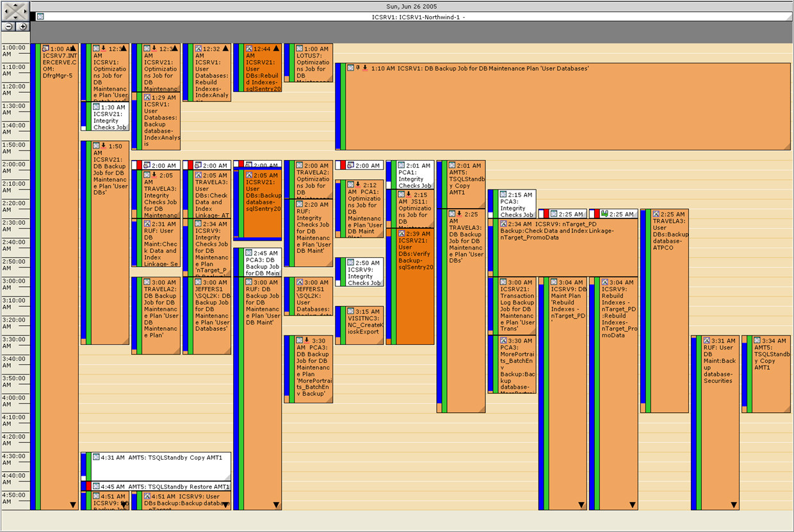Click the red down-arrow icon on 1:10 AM ICSRV1 event
Screen dimensions: 794x532
pyautogui.click(x=365, y=67)
